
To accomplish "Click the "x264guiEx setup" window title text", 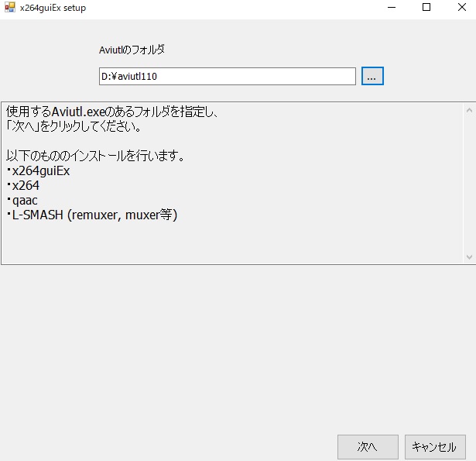I will (53, 8).
